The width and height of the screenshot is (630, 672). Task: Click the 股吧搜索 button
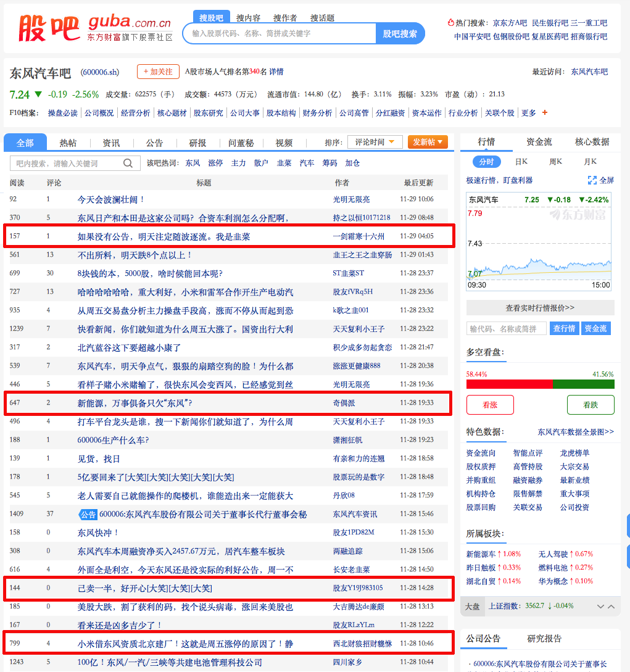400,33
